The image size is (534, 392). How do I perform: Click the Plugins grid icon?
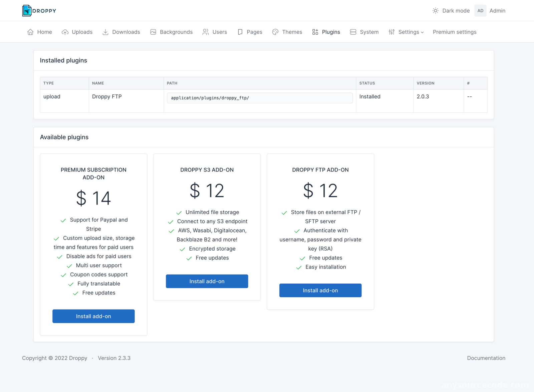[x=315, y=32]
